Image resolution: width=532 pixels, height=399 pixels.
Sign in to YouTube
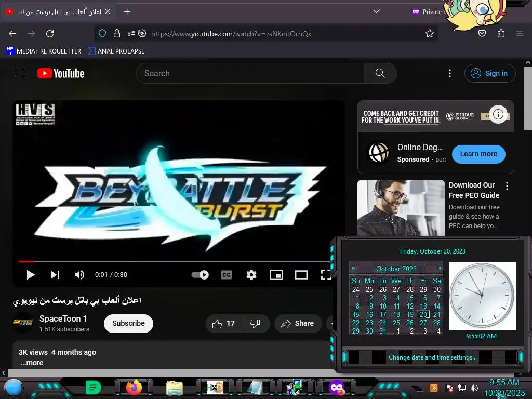pos(489,73)
